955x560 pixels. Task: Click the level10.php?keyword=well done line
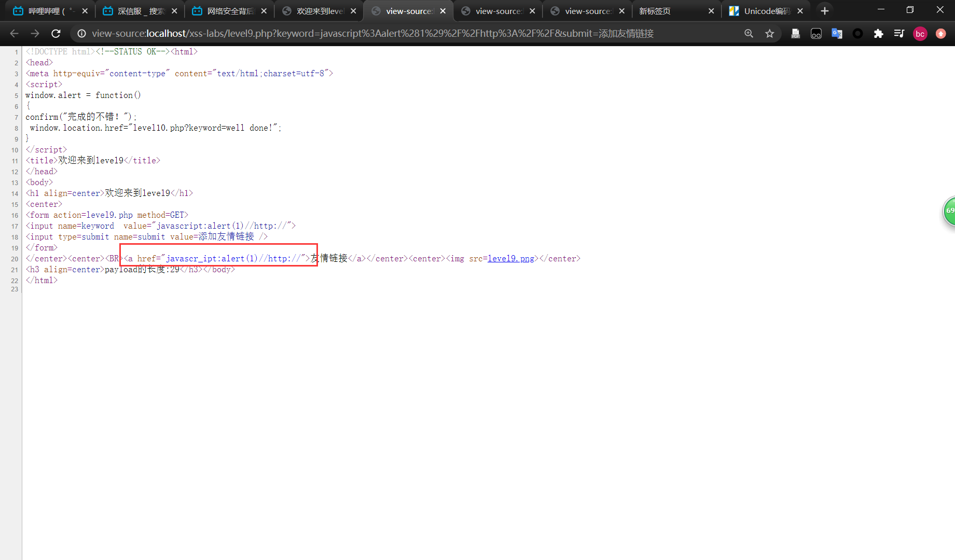(x=156, y=128)
